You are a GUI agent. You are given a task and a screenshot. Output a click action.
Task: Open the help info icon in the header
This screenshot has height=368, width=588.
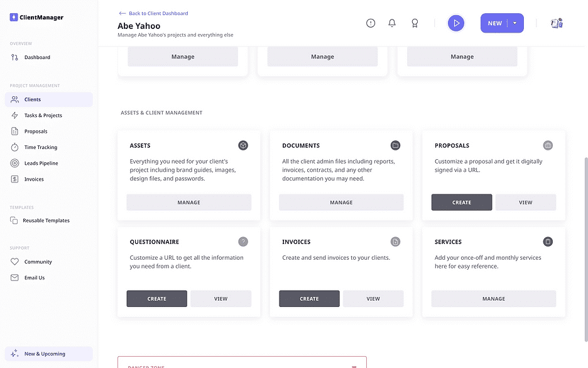click(370, 23)
